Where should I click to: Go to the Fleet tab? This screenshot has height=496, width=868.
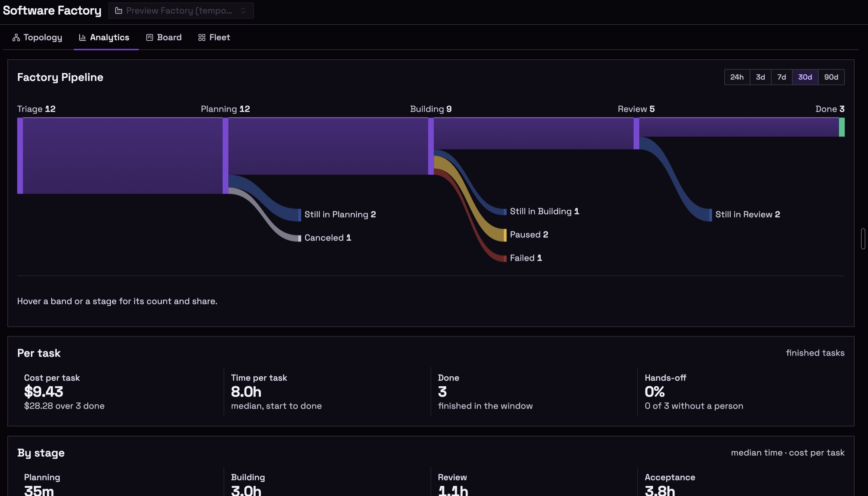click(x=214, y=37)
